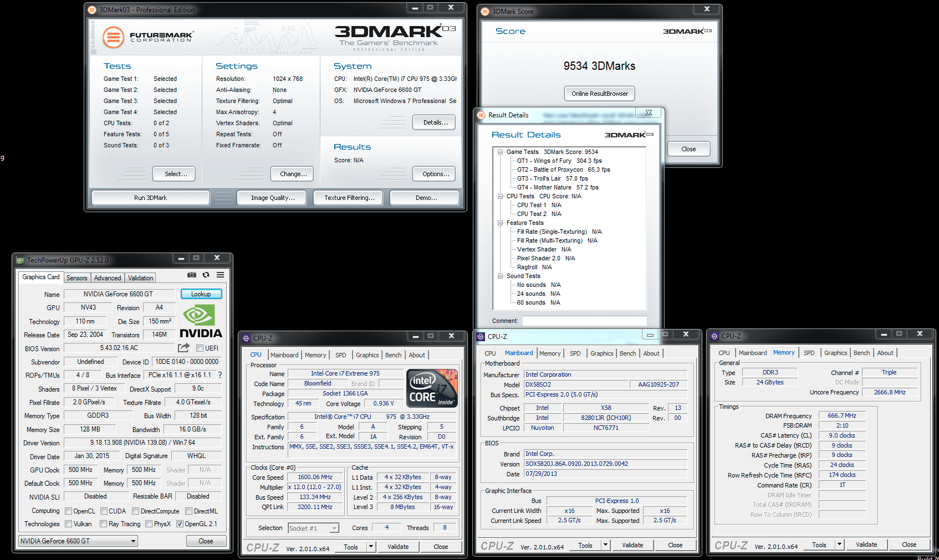Screen dimensions: 939x560
Task: Click the CPU-Z CPU window title icon
Action: pos(247,338)
